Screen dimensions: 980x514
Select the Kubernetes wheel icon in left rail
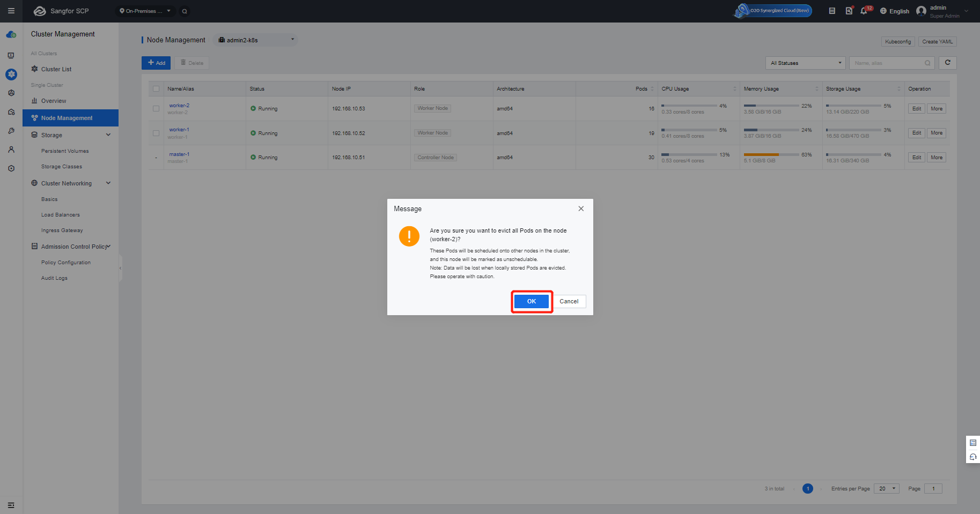[x=11, y=75]
